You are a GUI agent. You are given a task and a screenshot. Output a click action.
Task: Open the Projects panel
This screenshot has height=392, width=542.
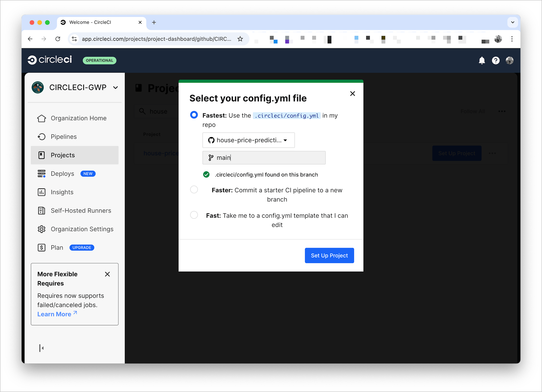click(63, 155)
